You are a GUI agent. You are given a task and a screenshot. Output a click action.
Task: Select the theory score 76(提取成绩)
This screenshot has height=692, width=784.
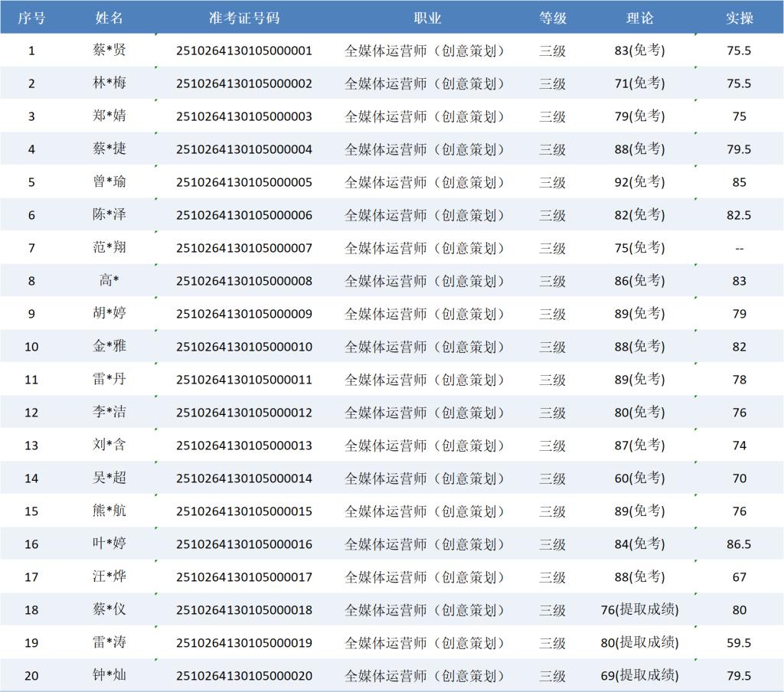(639, 610)
